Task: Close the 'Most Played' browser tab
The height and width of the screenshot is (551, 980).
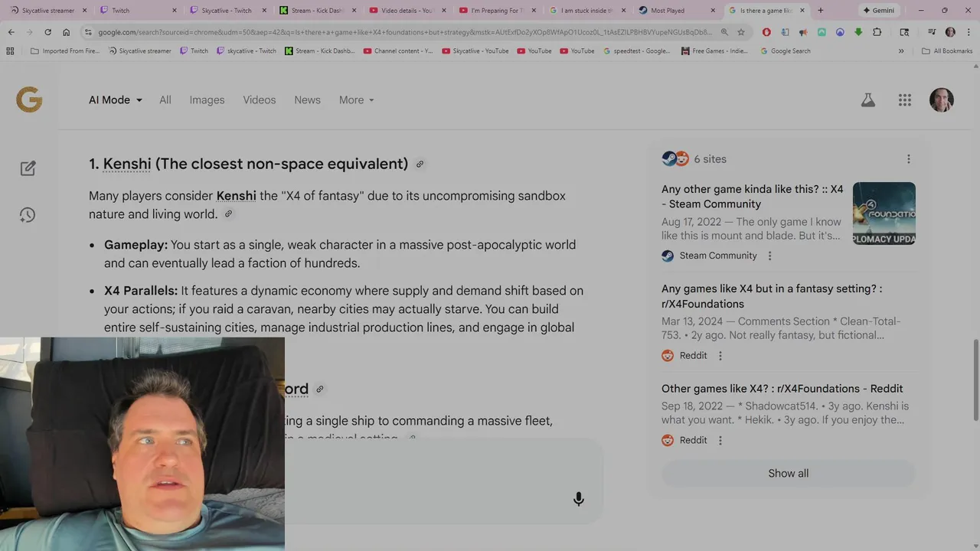Action: click(713, 11)
